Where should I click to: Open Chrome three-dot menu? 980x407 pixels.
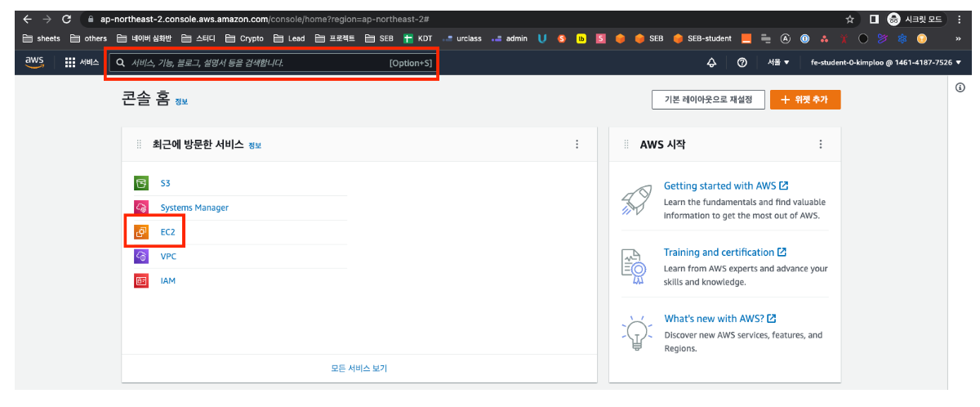tap(958, 19)
